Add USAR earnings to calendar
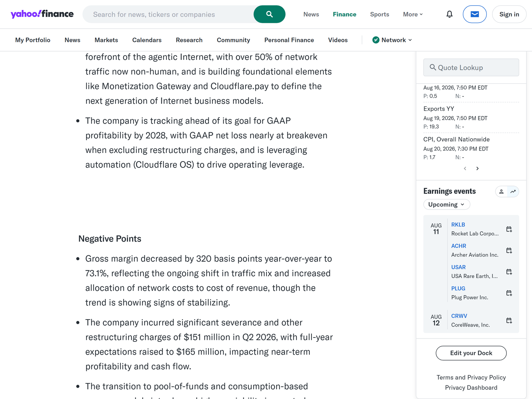The height and width of the screenshot is (399, 532). coord(509,272)
